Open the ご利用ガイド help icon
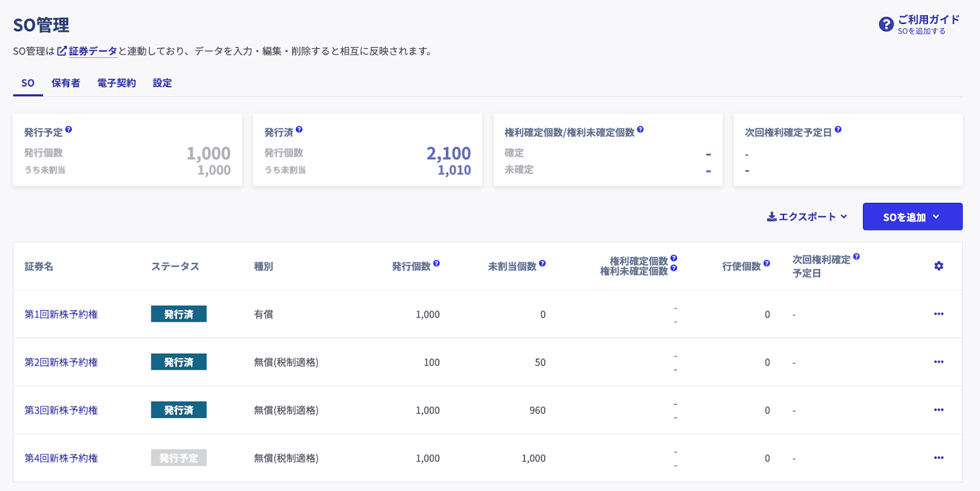The height and width of the screenshot is (491, 980). click(x=886, y=24)
